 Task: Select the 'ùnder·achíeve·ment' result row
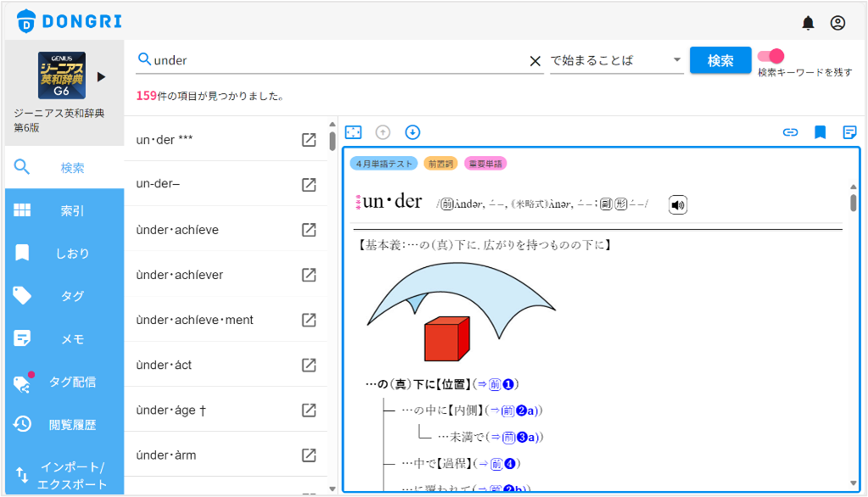click(226, 320)
